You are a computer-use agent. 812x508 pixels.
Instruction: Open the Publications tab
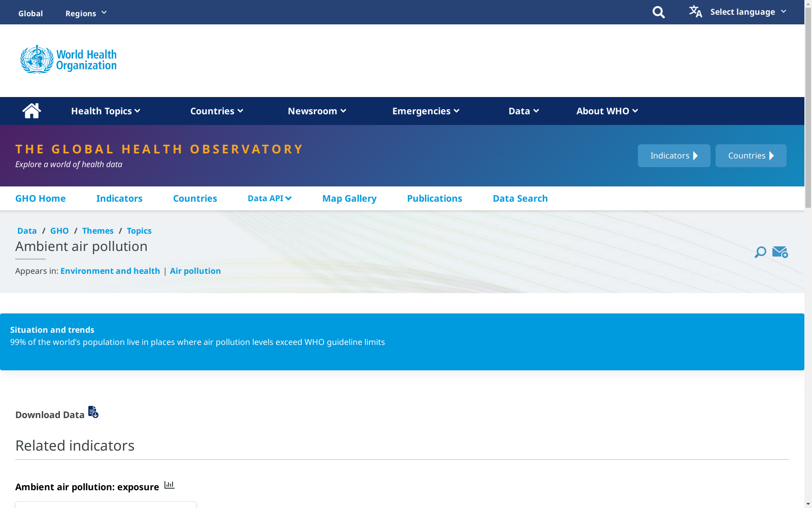click(434, 198)
